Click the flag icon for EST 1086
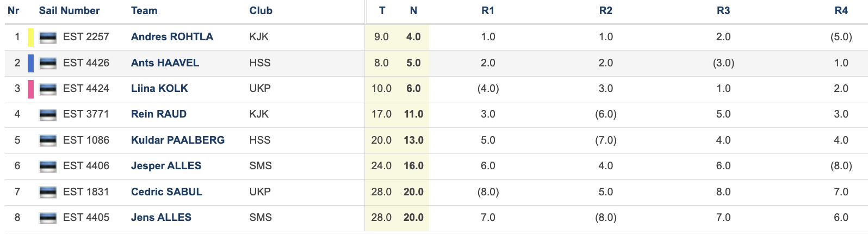868x234 pixels. tap(48, 140)
